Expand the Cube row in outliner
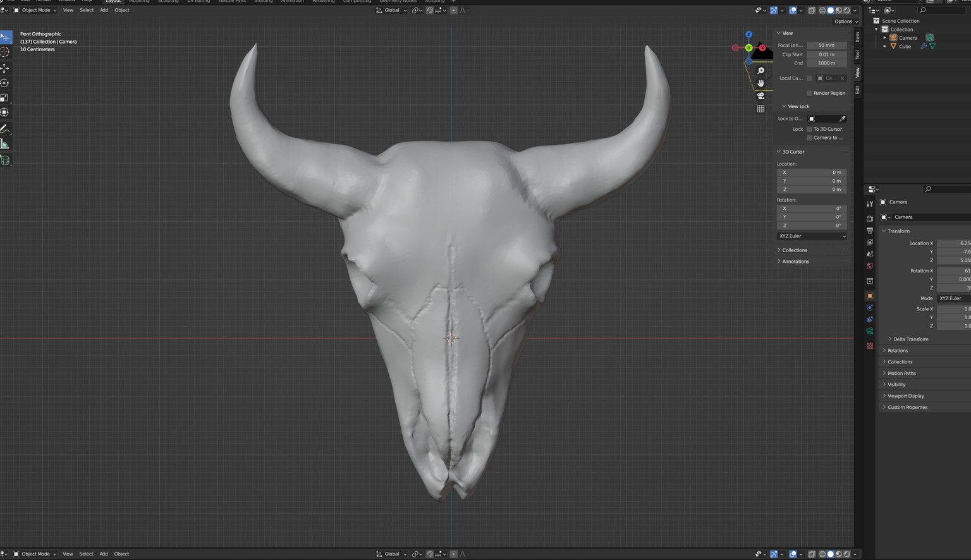This screenshot has height=560, width=971. click(885, 46)
